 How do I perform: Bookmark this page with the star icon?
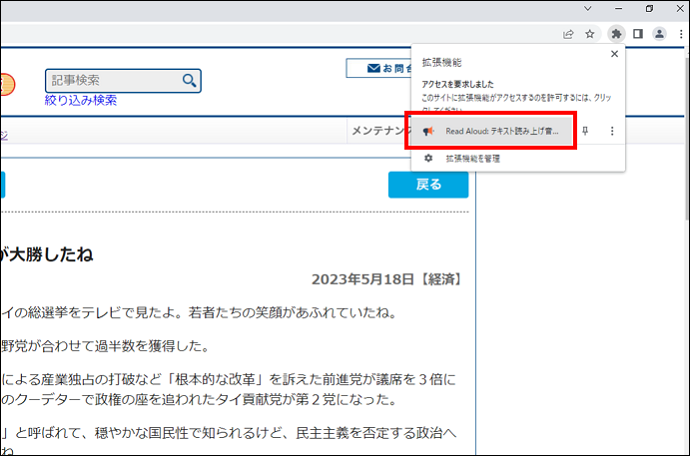click(590, 33)
